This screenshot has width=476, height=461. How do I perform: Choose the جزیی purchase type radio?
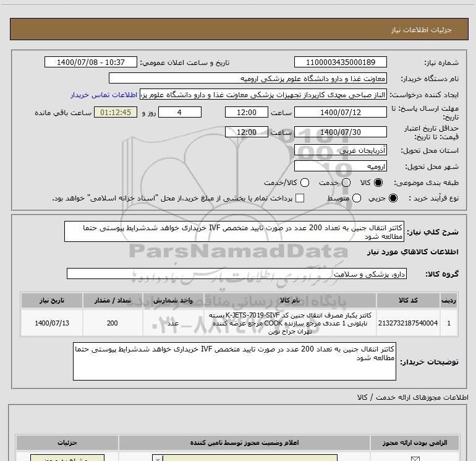pos(393,198)
